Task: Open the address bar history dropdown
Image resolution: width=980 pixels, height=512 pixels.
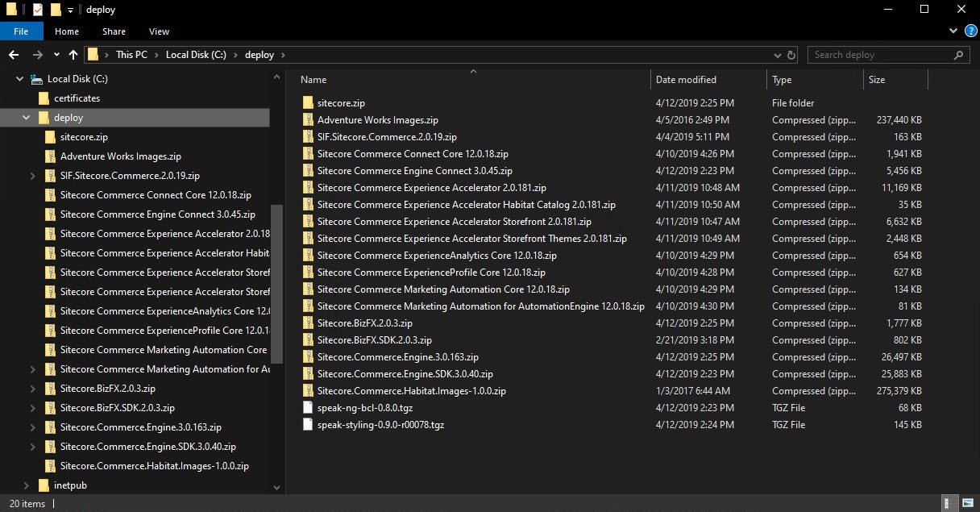Action: tap(776, 55)
